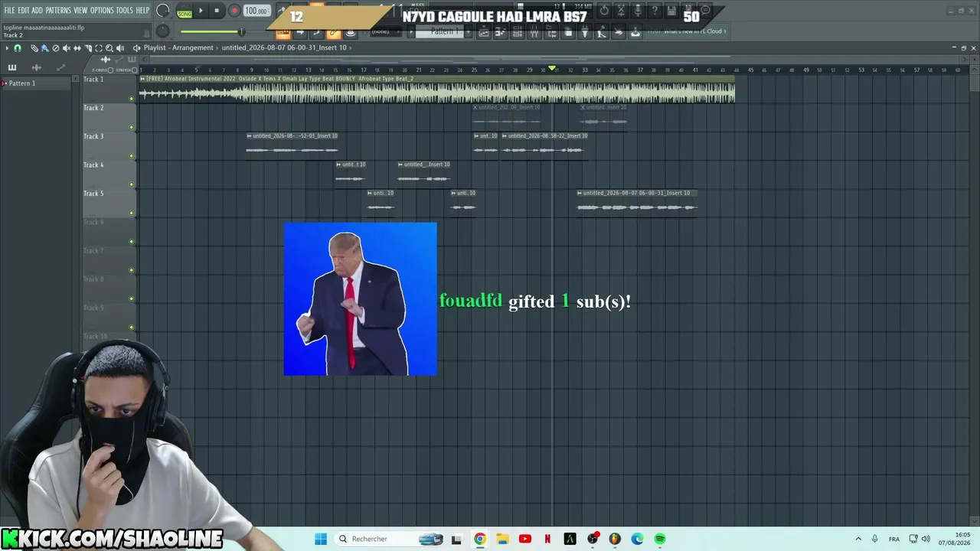Select the playlist Zoom tool
The height and width of the screenshot is (551, 980).
[109, 47]
